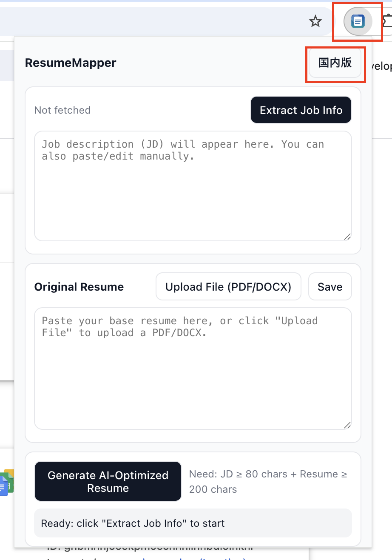Generate the AI-Optimized Resume
The width and height of the screenshot is (392, 560).
[108, 481]
